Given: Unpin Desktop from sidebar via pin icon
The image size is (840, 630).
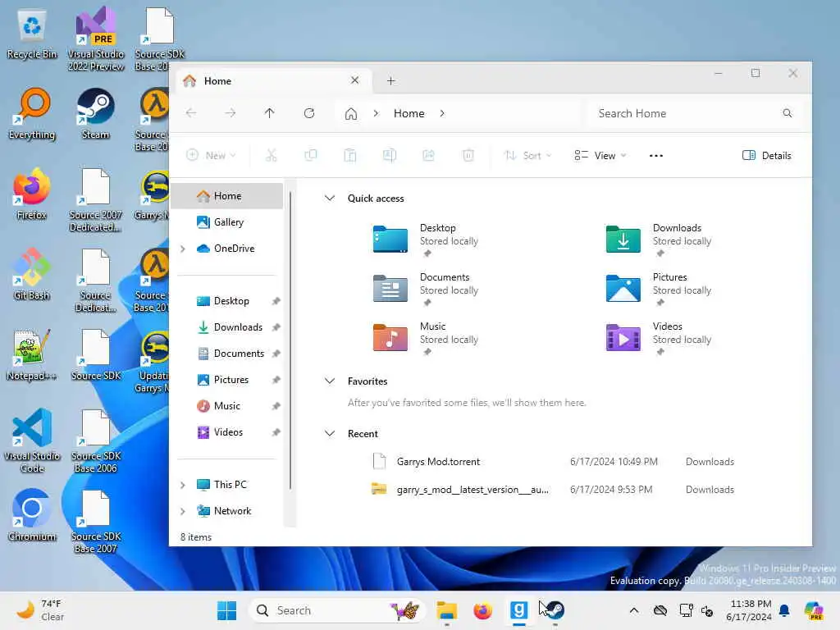Looking at the screenshot, I should [276, 301].
